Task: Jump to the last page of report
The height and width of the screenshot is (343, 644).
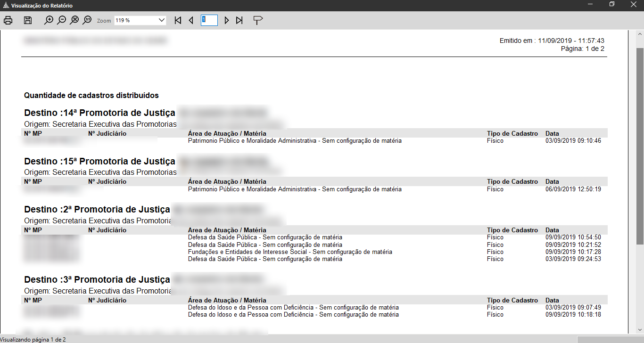Action: [x=239, y=20]
